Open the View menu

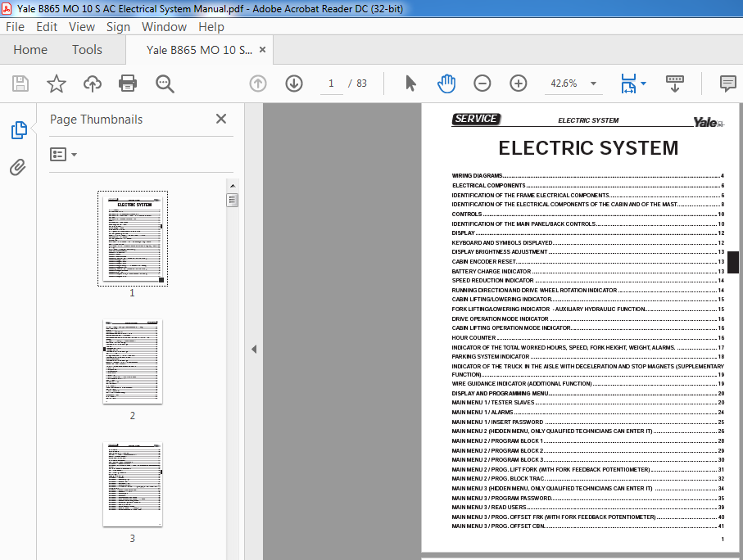point(82,27)
